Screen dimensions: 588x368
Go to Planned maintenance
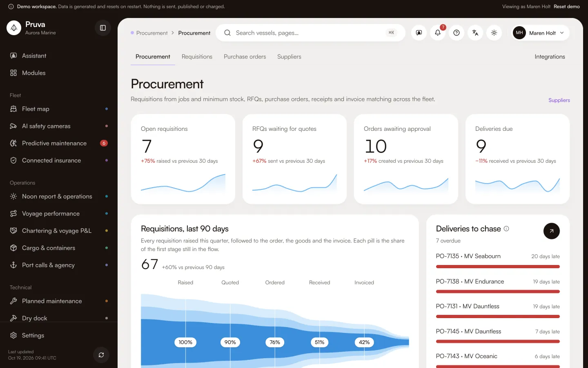(x=59, y=301)
